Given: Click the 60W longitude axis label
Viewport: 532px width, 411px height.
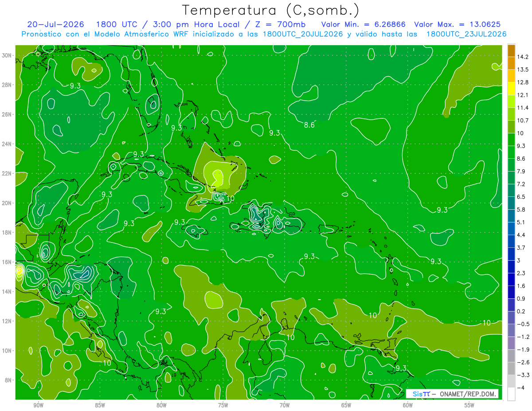Looking at the screenshot, I should point(408,405).
